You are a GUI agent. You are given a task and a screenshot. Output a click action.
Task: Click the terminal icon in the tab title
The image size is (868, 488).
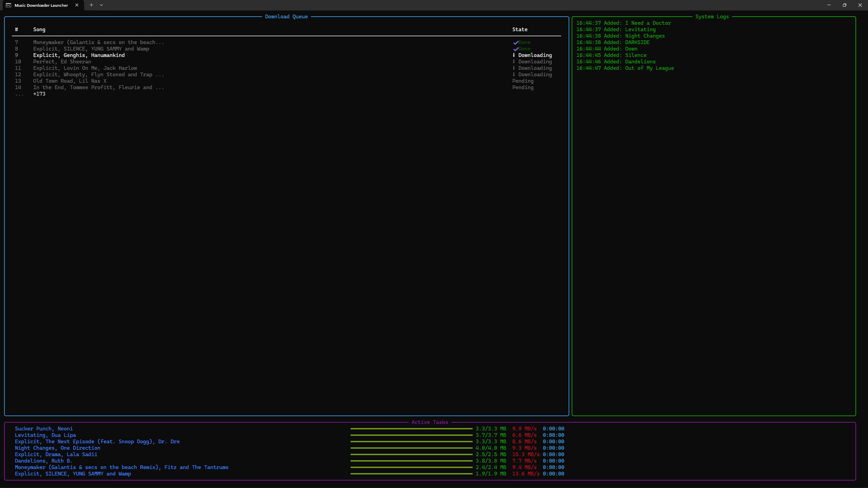(8, 5)
